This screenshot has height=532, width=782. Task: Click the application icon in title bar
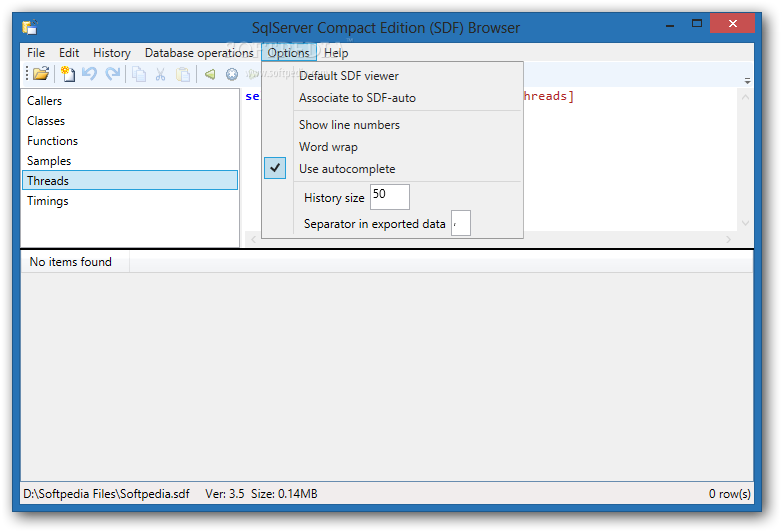pos(30,27)
